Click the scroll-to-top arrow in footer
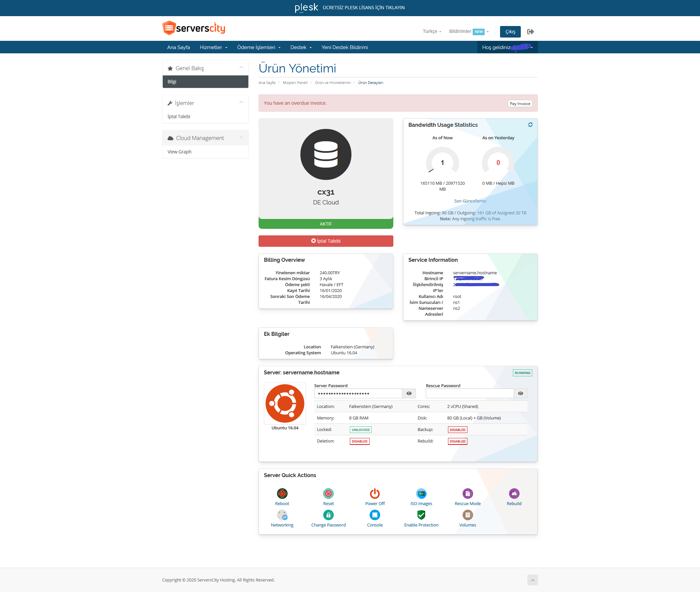Screen dimensions: 700x592 (x=532, y=580)
